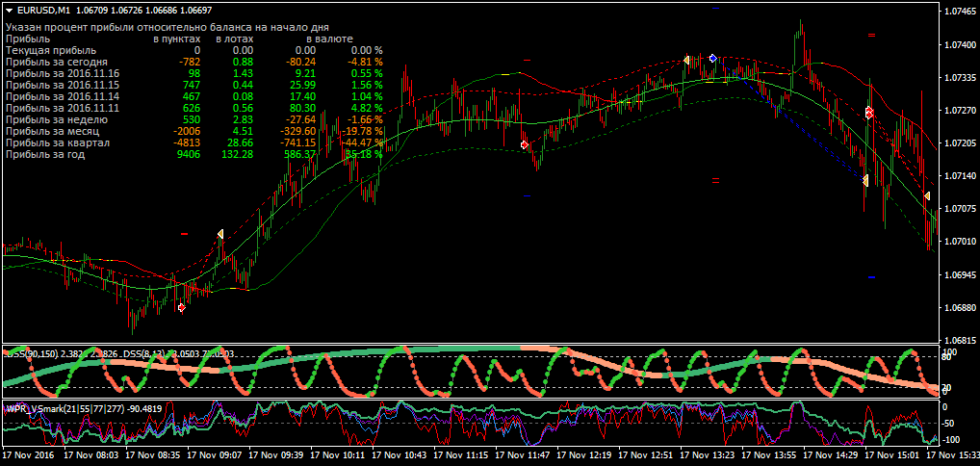Click the 1.06815 price axis label
The image size is (980, 466).
(962, 340)
